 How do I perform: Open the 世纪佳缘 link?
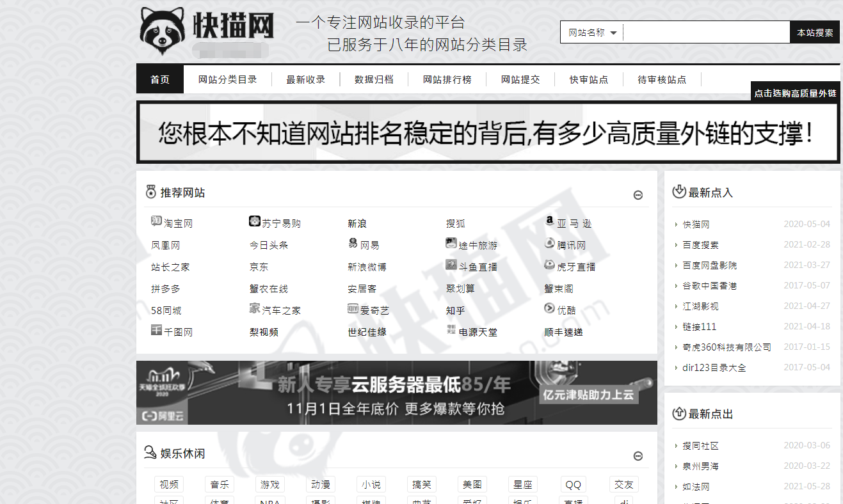(367, 333)
